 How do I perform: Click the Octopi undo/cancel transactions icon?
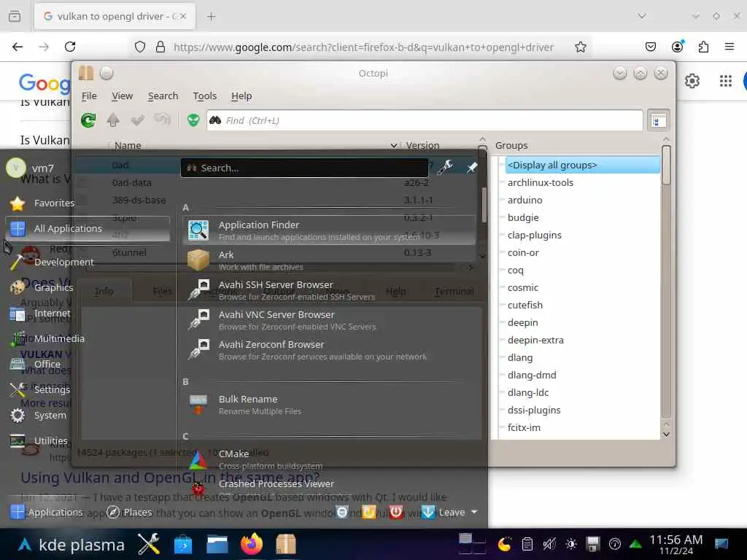(x=162, y=119)
